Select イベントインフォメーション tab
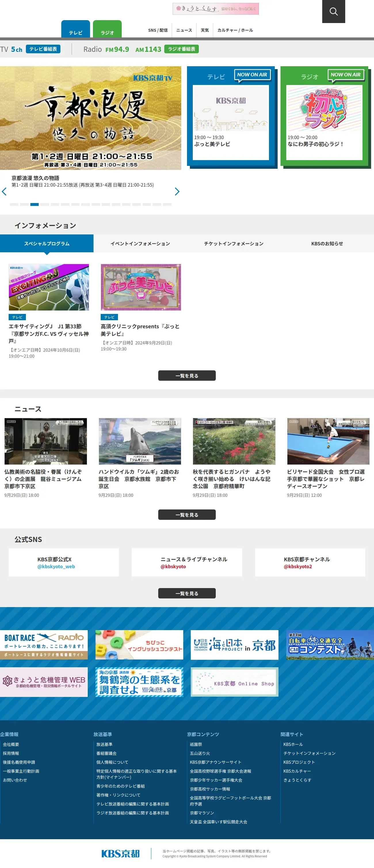 click(140, 243)
